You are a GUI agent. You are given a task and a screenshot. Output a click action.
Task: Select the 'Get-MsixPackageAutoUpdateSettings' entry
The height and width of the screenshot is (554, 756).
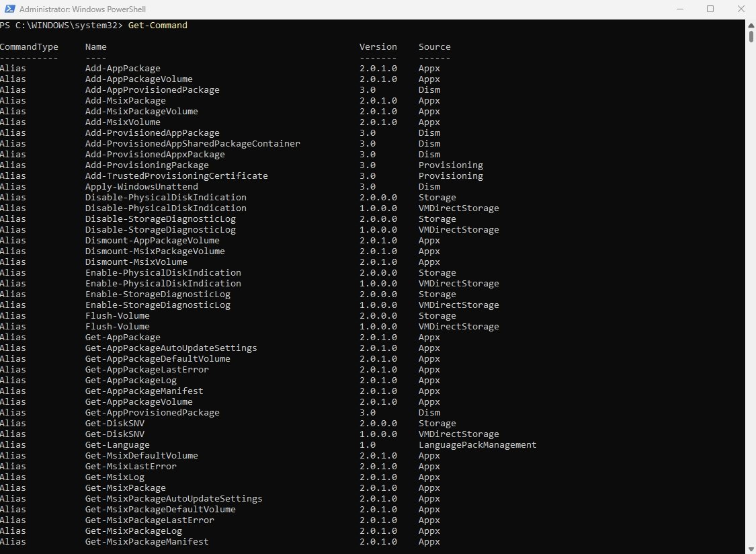[174, 498]
